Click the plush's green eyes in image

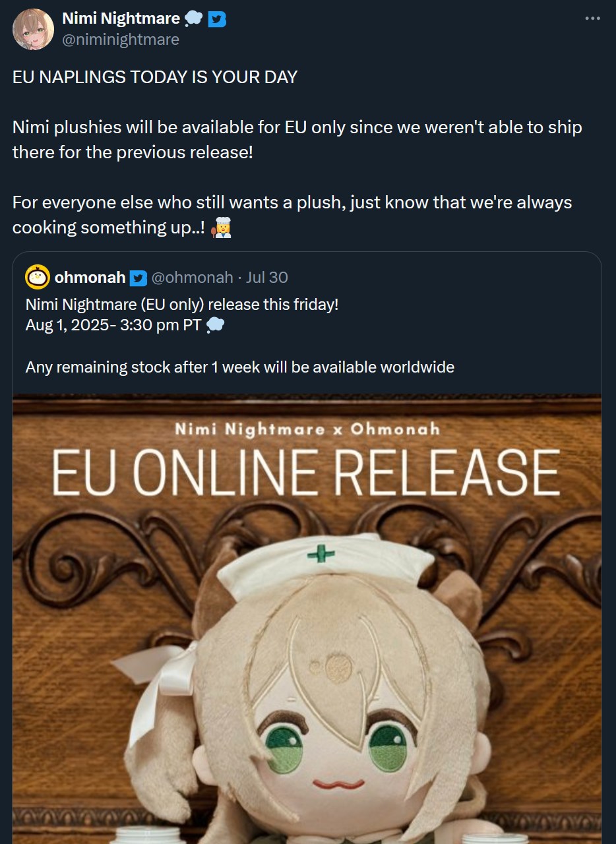tap(338, 747)
